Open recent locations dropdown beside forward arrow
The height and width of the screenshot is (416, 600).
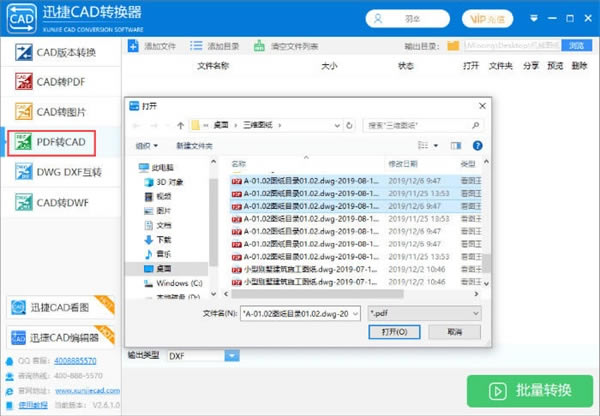pos(167,126)
